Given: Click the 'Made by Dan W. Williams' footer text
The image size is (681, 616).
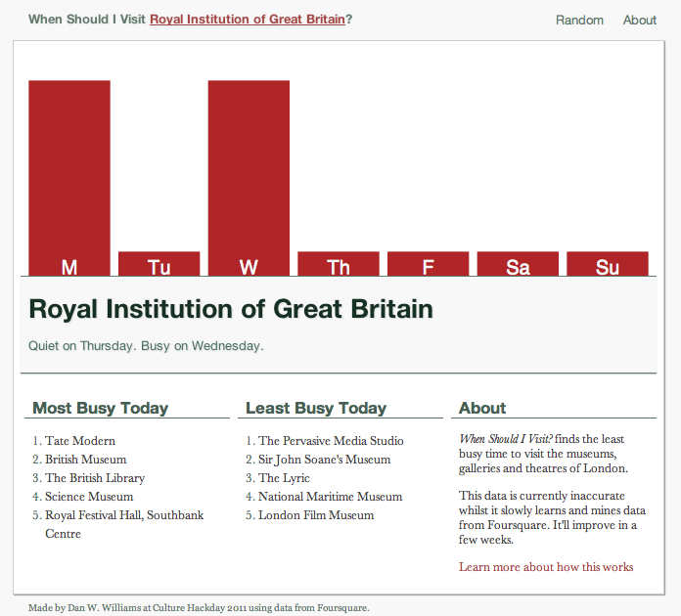Looking at the screenshot, I should [199, 608].
